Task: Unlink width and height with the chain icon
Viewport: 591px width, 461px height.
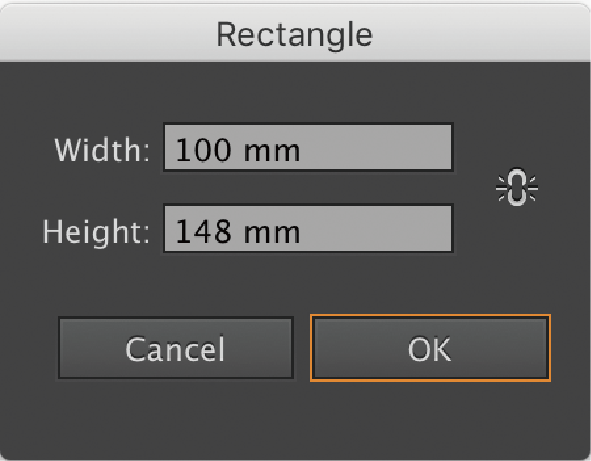Action: click(517, 187)
